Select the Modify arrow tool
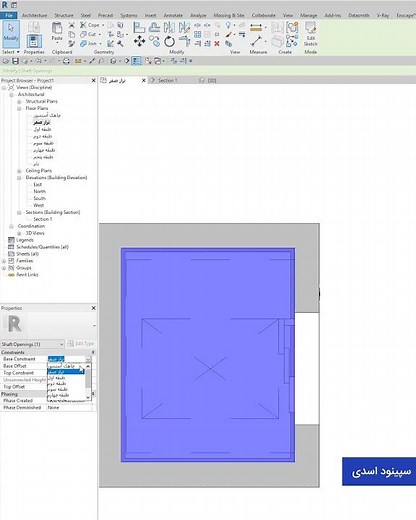 [x=11, y=34]
